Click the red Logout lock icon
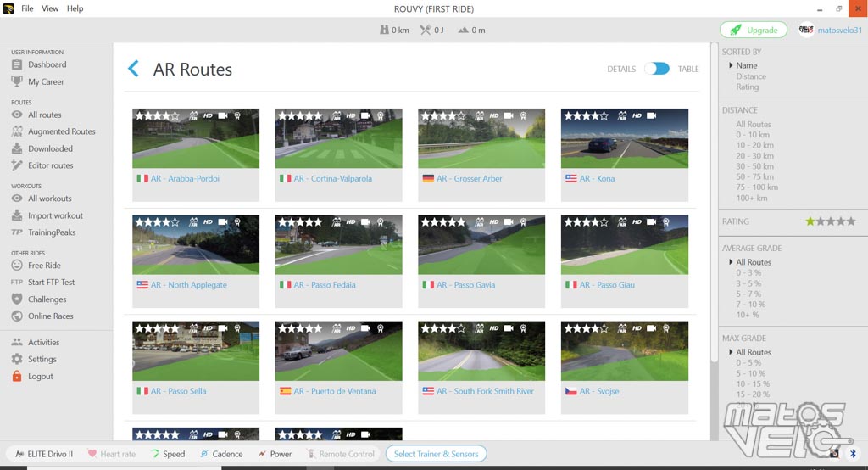 pyautogui.click(x=17, y=377)
